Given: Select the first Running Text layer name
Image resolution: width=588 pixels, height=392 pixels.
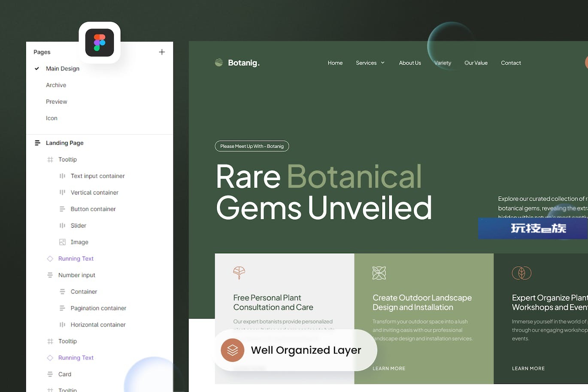Looking at the screenshot, I should click(76, 258).
